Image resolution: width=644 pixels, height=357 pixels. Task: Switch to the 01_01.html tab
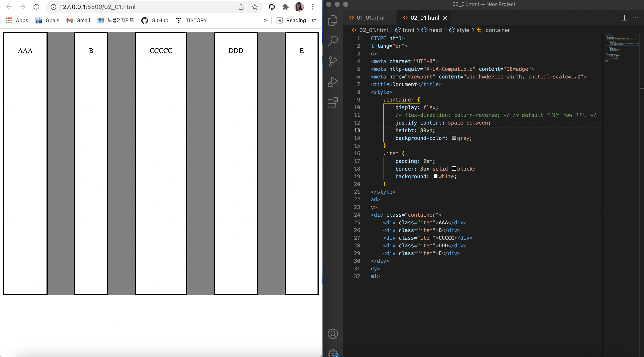(x=370, y=18)
